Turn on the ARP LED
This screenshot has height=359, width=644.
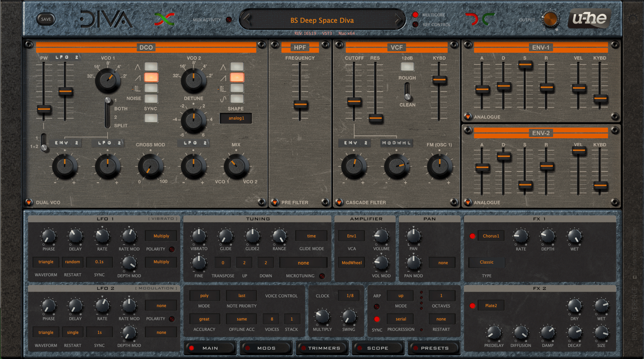(x=377, y=307)
